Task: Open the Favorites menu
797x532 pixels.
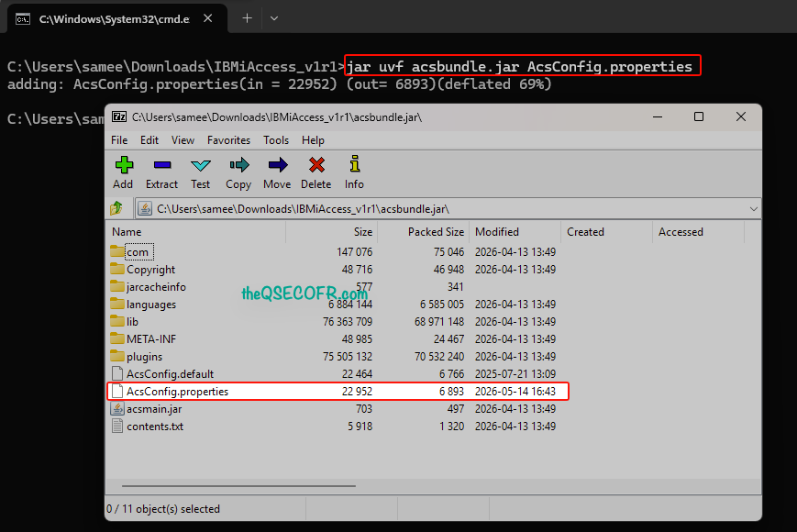Action: click(228, 140)
